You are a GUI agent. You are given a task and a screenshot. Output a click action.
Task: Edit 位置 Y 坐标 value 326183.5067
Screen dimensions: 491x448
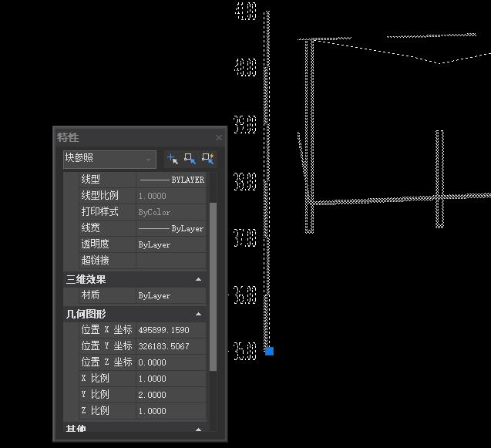[x=171, y=346]
